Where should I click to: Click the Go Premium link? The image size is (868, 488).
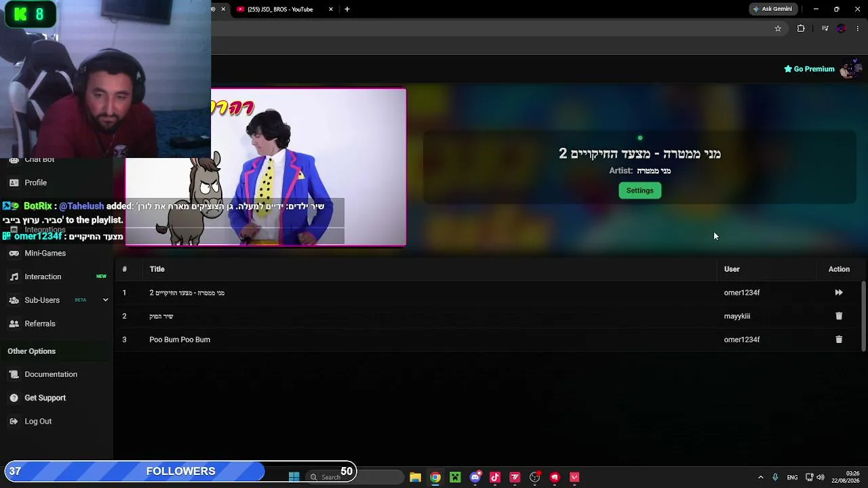point(809,69)
